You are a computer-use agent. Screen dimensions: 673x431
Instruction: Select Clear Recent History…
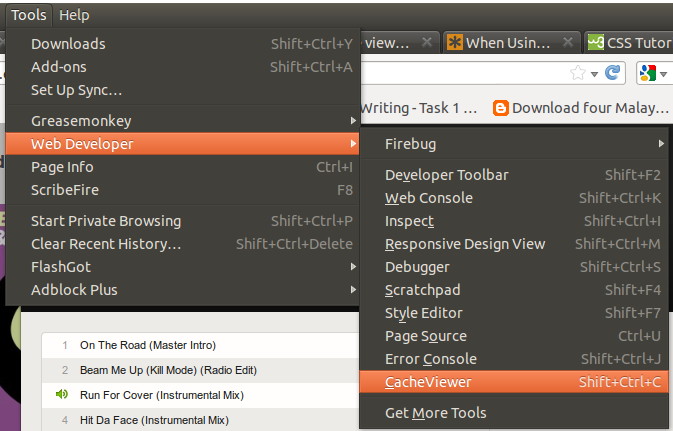[183, 244]
